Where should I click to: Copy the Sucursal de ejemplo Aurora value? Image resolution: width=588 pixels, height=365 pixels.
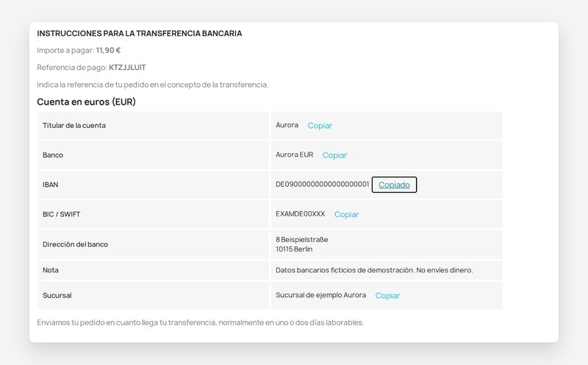[x=387, y=296]
